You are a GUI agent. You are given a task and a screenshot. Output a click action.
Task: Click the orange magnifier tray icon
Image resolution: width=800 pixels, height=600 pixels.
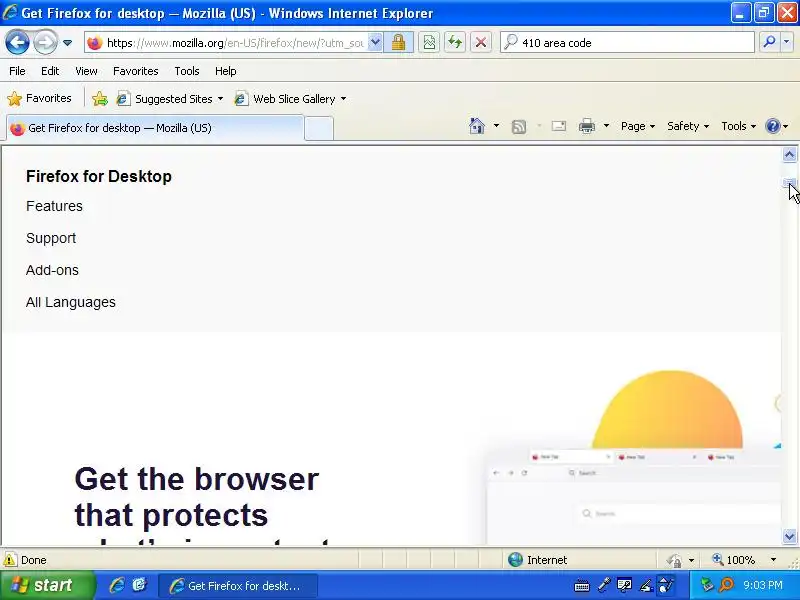pyautogui.click(x=726, y=585)
